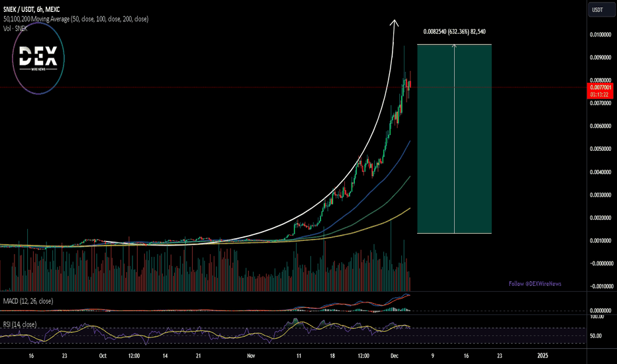
Task: Click the 2025 label on time axis
Action: [543, 356]
